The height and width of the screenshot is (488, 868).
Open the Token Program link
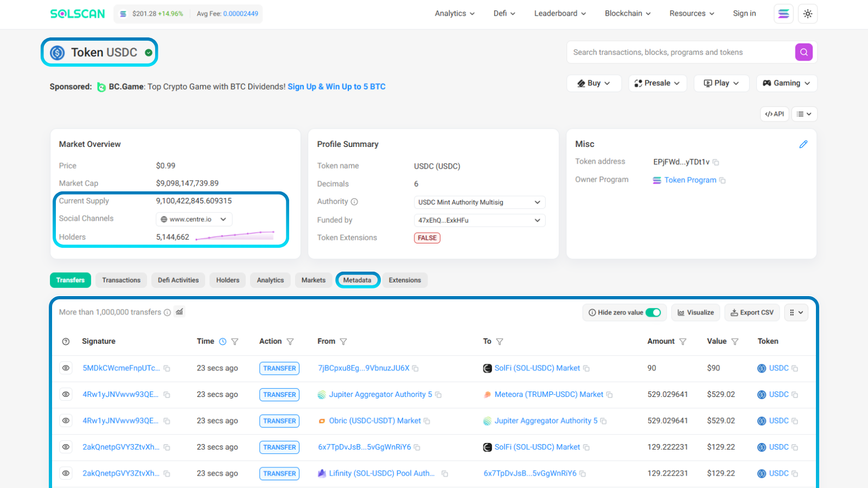(690, 180)
